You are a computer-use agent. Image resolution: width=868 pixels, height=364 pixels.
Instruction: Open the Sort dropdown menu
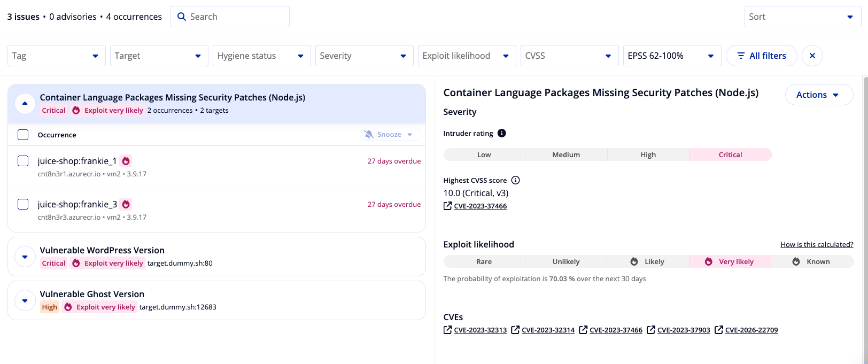tap(802, 17)
